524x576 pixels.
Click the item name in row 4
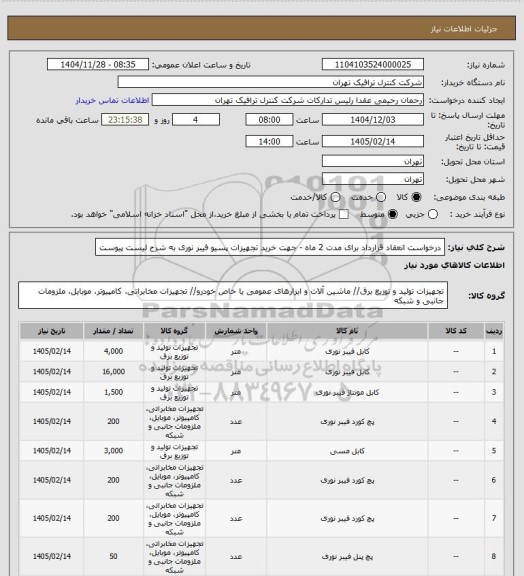pyautogui.click(x=347, y=421)
